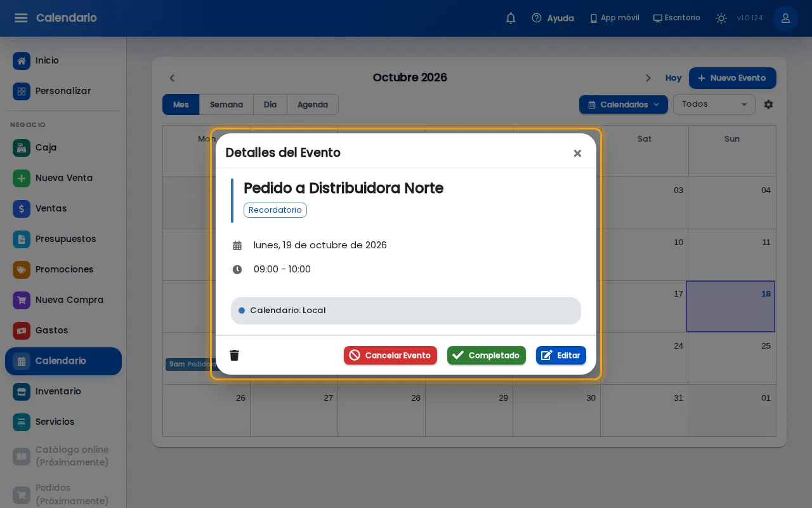Click the Octubre 2026 month title
The image size is (812, 508).
410,77
